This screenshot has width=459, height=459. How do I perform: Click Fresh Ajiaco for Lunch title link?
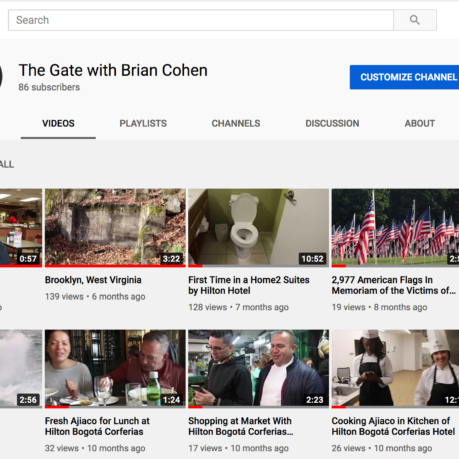tap(97, 426)
